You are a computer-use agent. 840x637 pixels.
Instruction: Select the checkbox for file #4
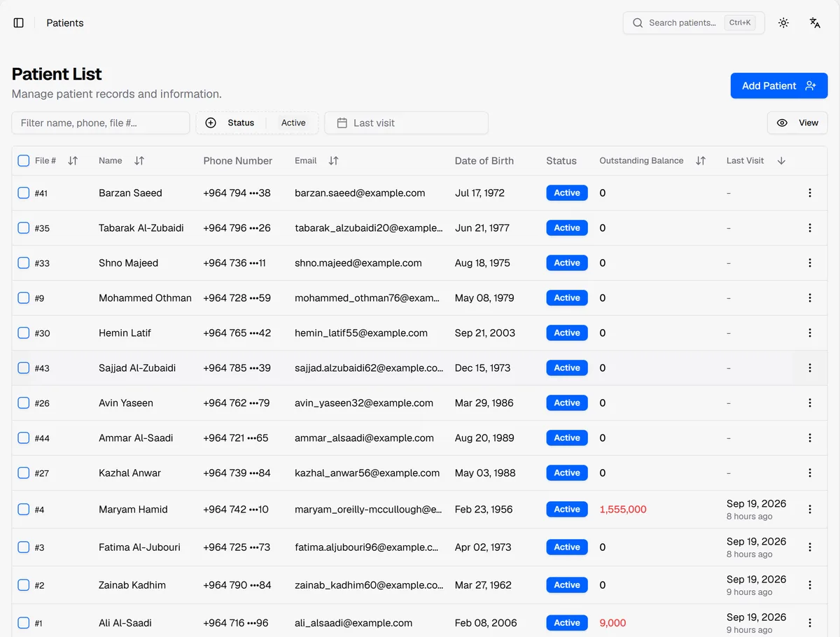tap(23, 510)
